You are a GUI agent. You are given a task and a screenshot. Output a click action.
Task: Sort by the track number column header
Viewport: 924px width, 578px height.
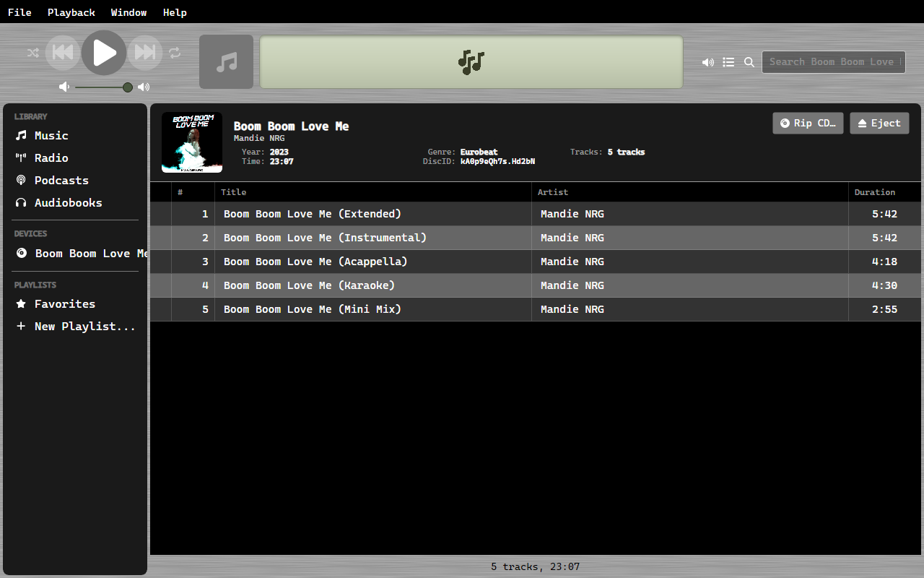point(193,192)
